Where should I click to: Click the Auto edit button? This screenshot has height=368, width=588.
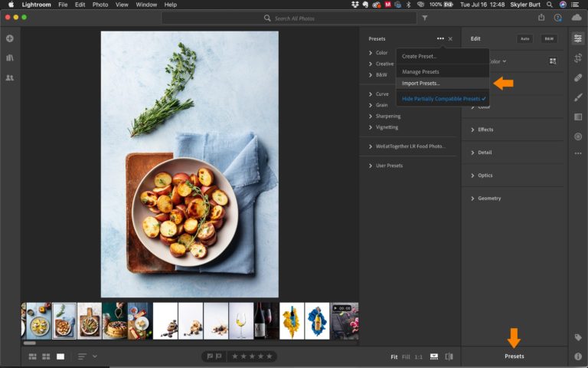pyautogui.click(x=525, y=38)
